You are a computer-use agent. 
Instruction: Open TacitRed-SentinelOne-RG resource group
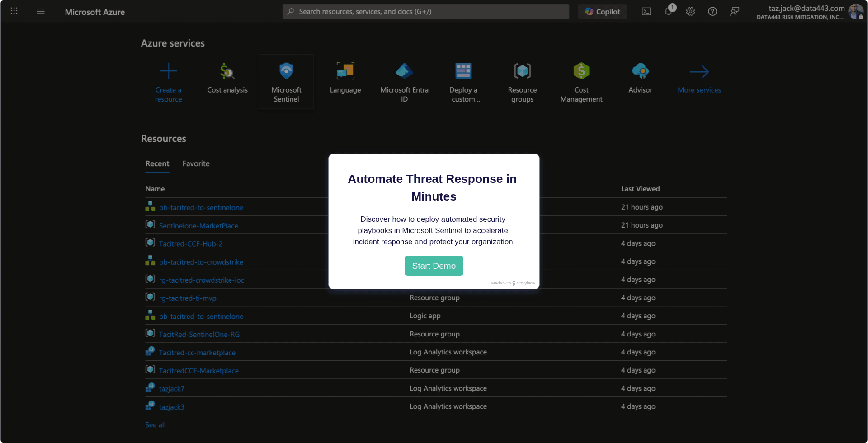click(199, 335)
